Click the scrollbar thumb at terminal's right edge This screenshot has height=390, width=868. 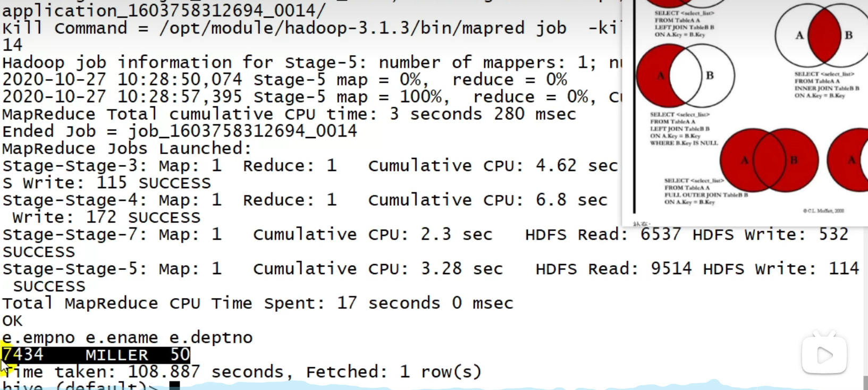865,383
